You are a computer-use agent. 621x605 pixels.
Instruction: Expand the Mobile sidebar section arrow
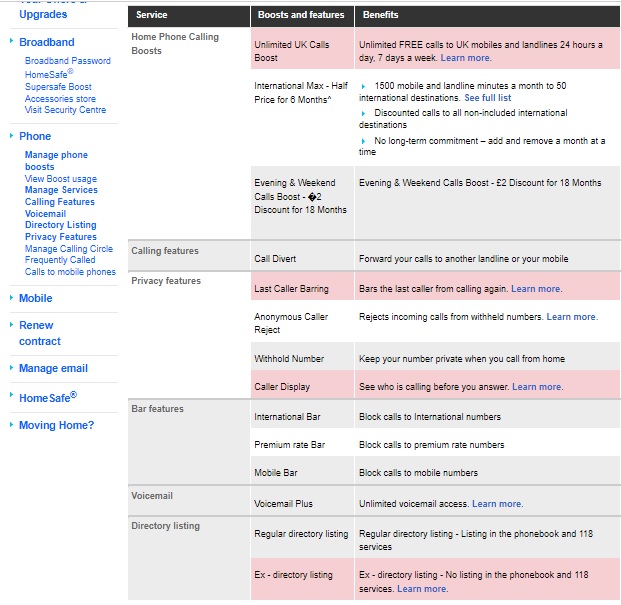tap(11, 298)
